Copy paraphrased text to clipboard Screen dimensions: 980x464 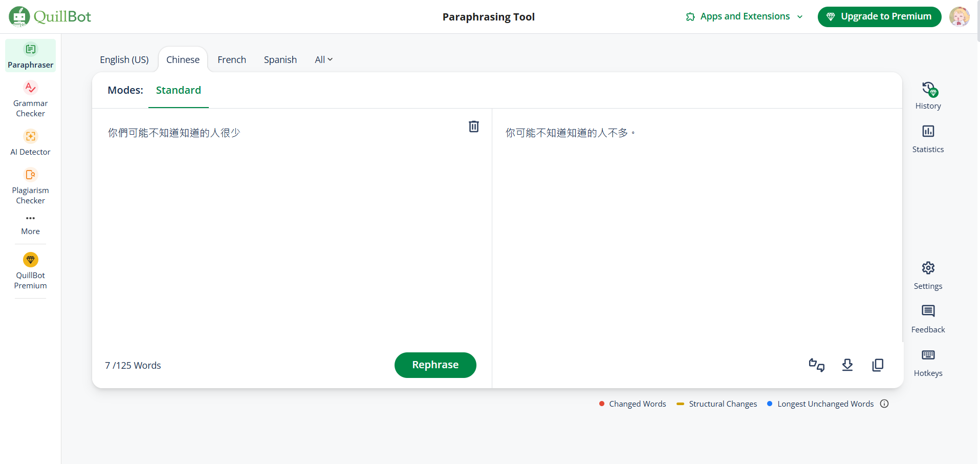(878, 365)
